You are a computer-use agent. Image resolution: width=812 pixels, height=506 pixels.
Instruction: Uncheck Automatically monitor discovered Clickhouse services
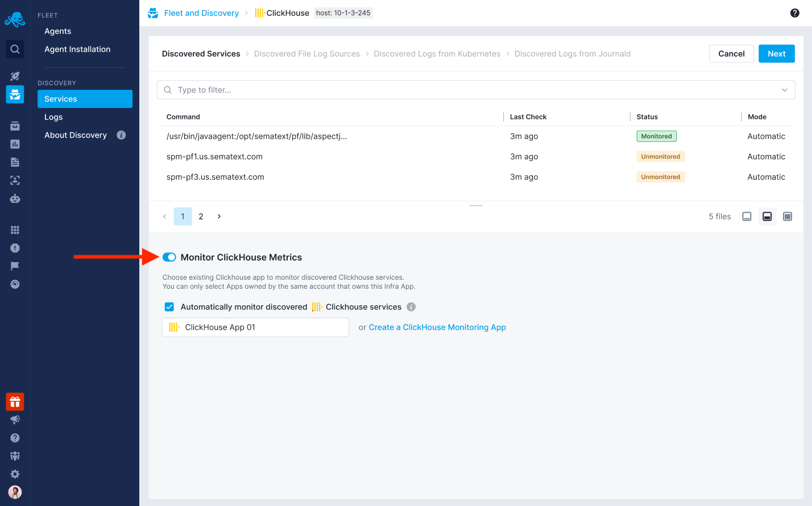(x=169, y=307)
